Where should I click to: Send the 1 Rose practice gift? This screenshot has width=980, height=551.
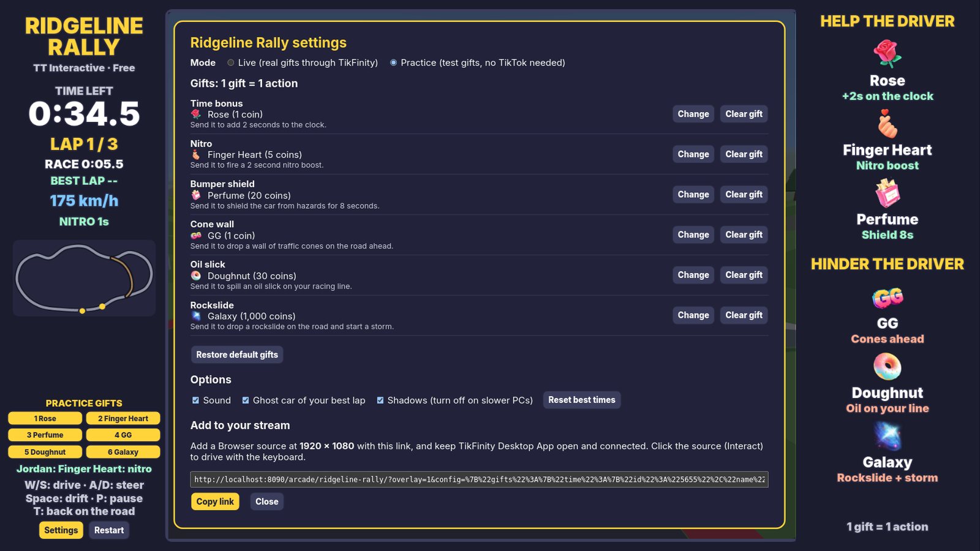tap(45, 418)
